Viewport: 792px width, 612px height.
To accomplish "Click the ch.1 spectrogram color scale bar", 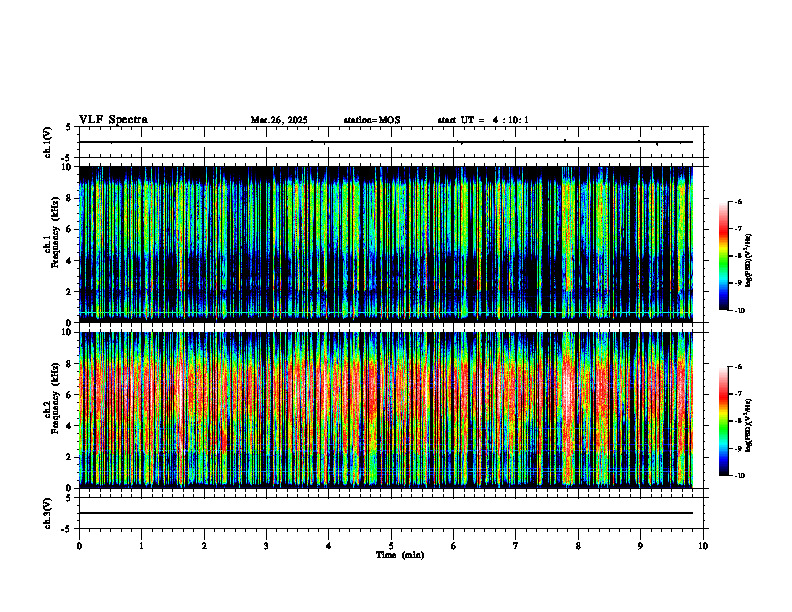I will [723, 256].
